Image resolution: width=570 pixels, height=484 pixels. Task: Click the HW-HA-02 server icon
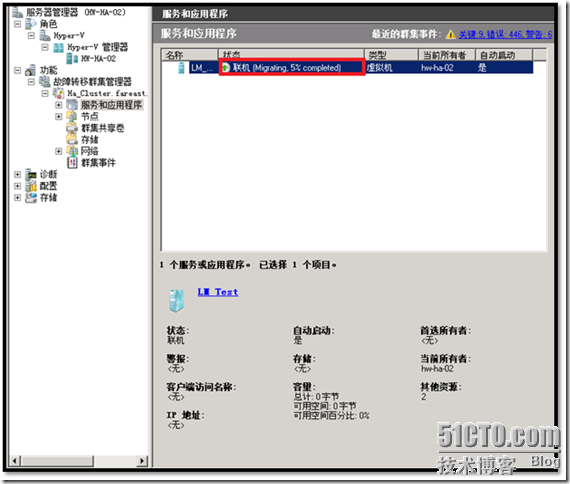click(72, 59)
